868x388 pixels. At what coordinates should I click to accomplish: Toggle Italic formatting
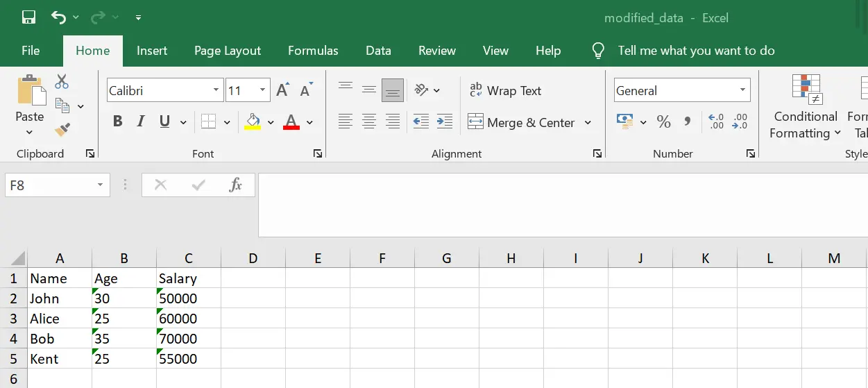click(141, 122)
